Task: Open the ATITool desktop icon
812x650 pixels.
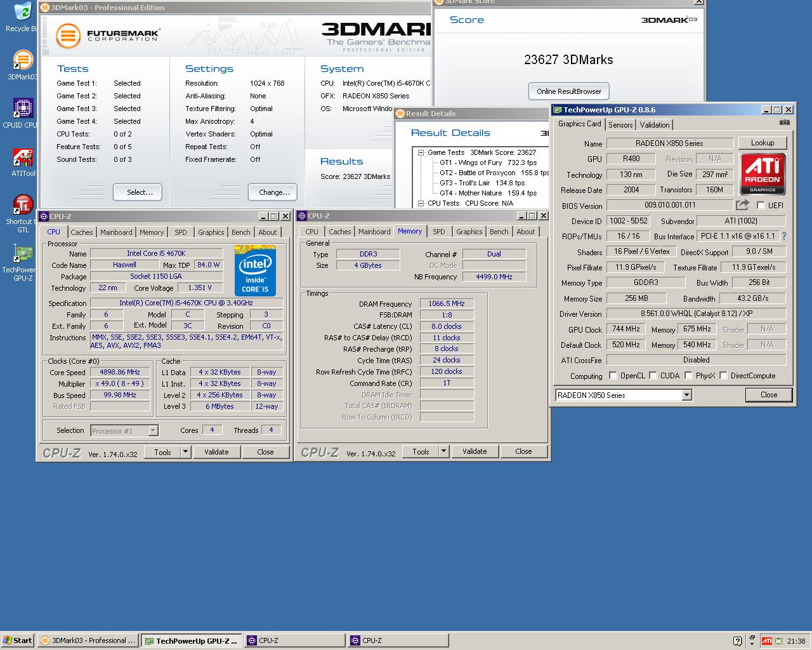Action: 23,157
